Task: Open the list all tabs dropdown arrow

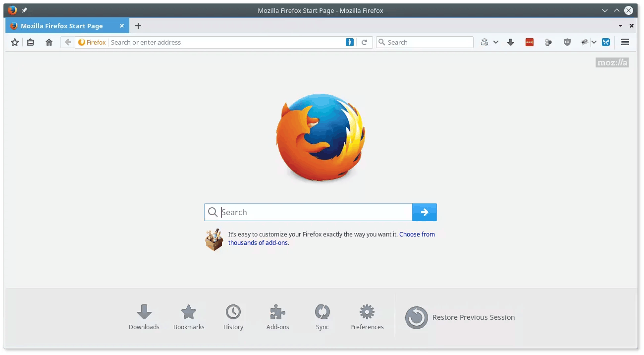Action: pyautogui.click(x=621, y=26)
